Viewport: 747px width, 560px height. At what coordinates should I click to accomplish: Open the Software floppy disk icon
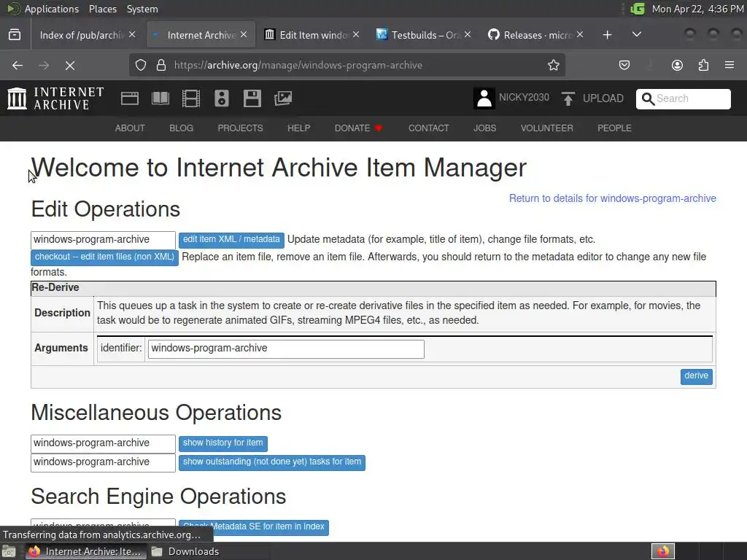(252, 98)
